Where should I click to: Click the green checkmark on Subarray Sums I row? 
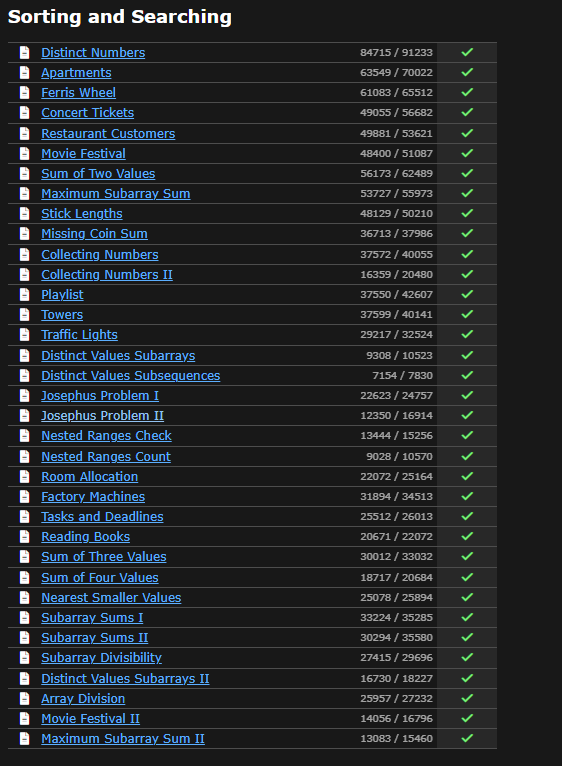pos(467,617)
